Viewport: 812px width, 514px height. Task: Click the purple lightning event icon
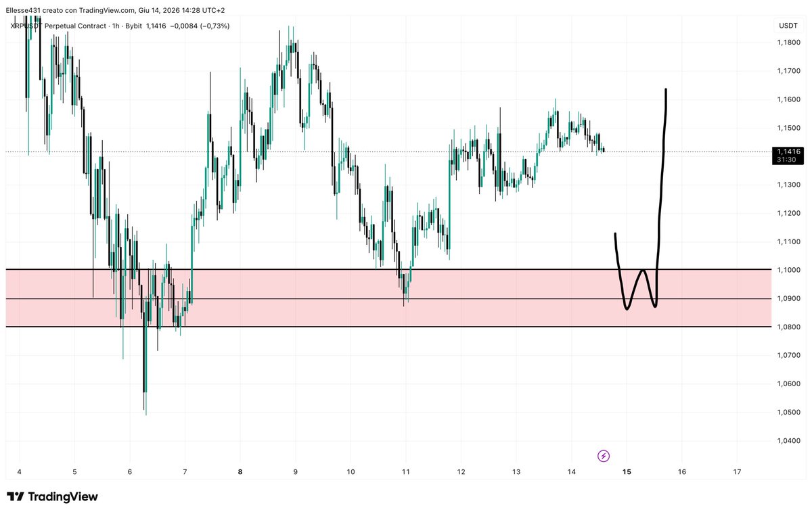(x=604, y=456)
